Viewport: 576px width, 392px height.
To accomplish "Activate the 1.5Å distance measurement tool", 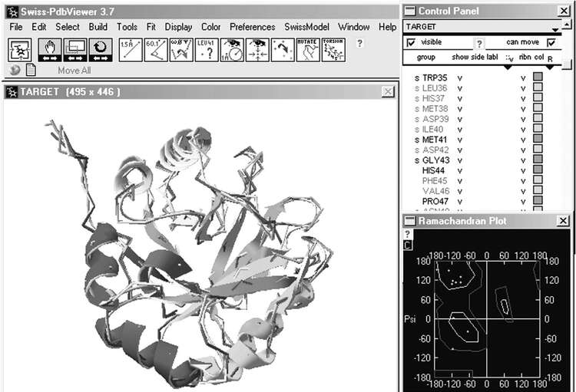I will [x=128, y=50].
